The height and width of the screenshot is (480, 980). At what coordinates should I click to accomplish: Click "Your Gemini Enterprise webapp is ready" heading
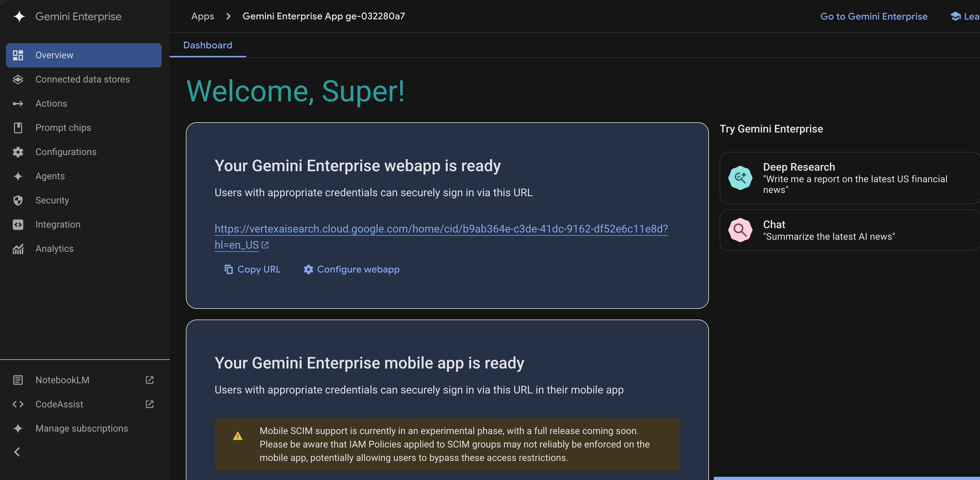pyautogui.click(x=358, y=166)
